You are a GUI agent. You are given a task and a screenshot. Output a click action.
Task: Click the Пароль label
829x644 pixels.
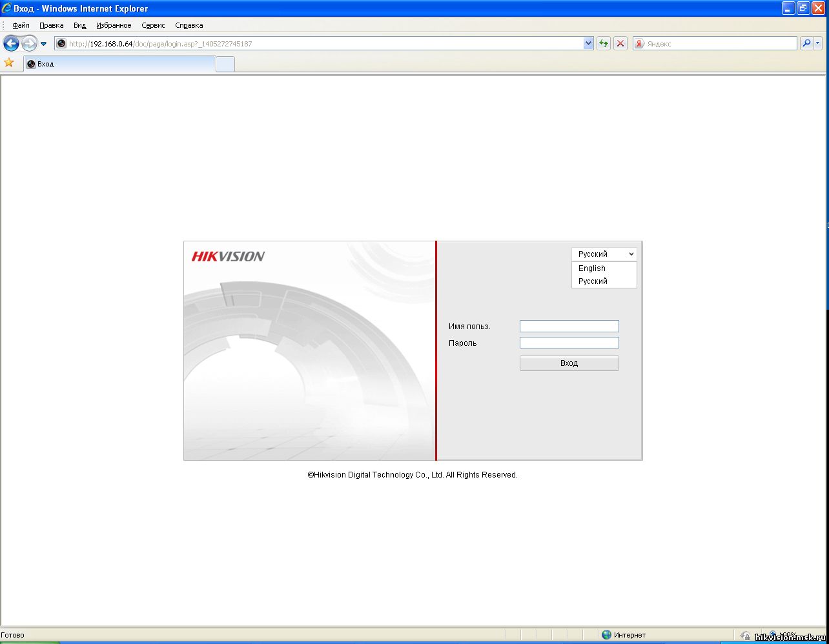tap(463, 343)
